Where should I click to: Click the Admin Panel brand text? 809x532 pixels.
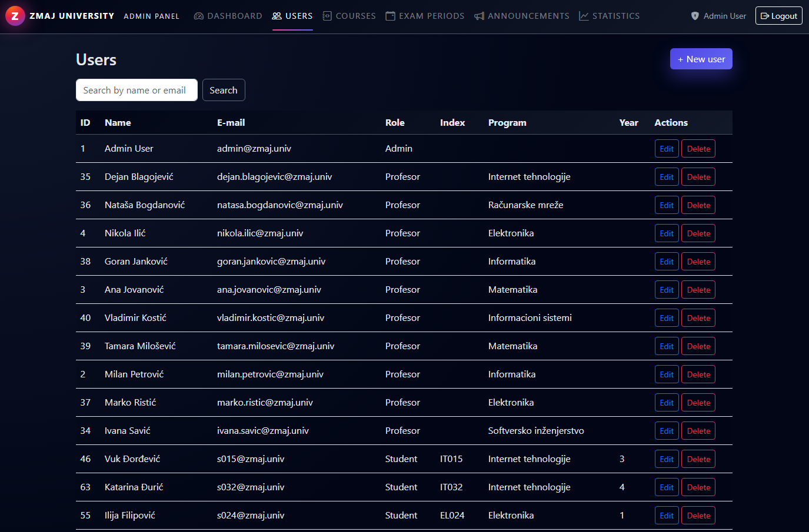(151, 16)
